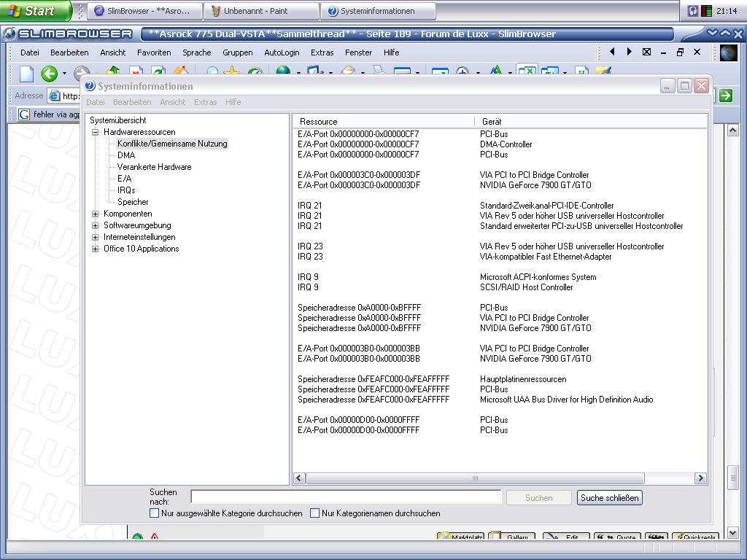The image size is (747, 560).
Task: Open the browser tab 'fehler via agp'
Action: tap(49, 114)
